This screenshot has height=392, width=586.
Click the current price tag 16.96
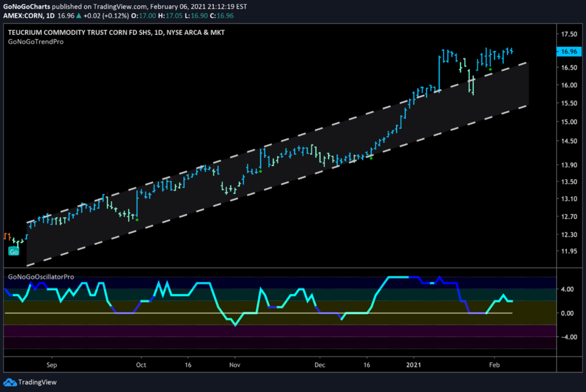point(569,52)
